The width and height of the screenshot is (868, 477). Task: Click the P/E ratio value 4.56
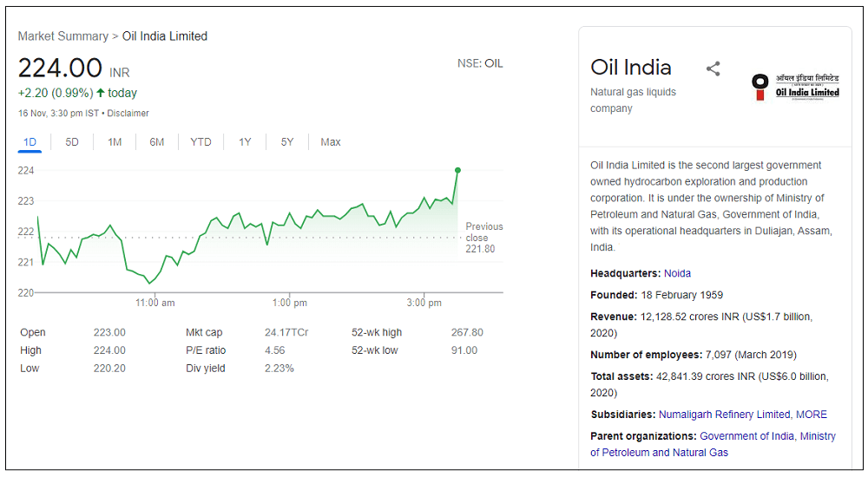click(x=274, y=350)
